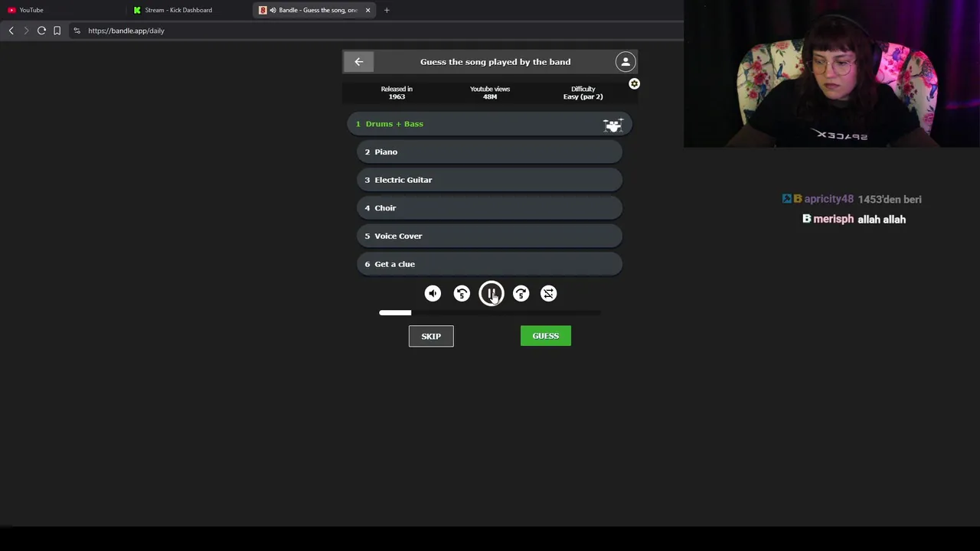Screen dimensions: 980x551
Task: Mute the audio with the speaker icon
Action: tap(433, 294)
